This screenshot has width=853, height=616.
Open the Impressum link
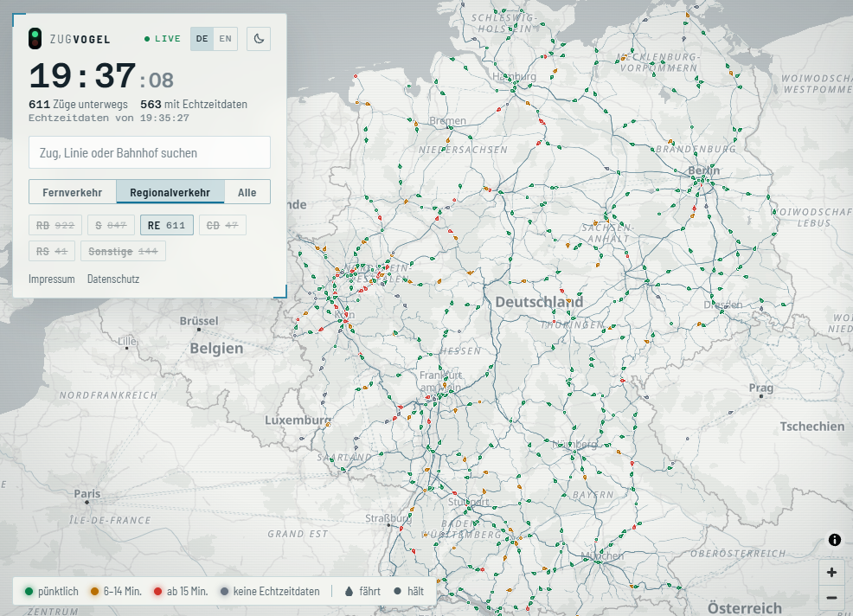[52, 279]
